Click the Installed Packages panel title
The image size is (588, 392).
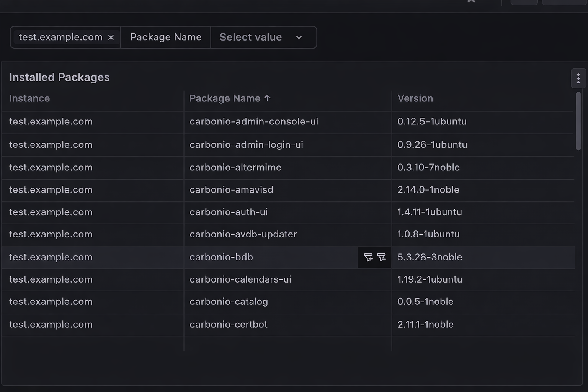tap(59, 77)
